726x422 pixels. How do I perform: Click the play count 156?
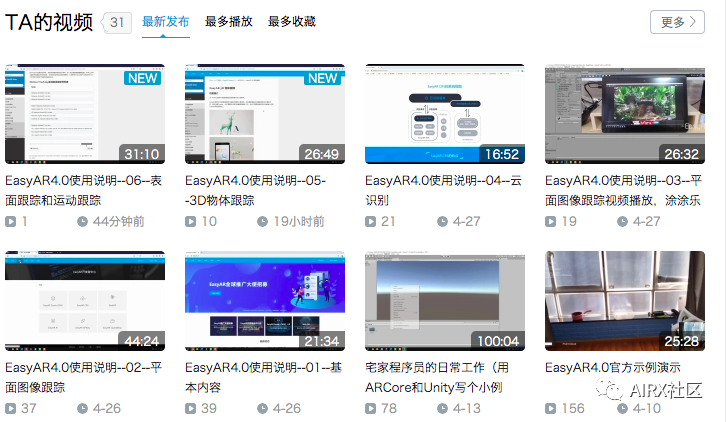(x=573, y=409)
